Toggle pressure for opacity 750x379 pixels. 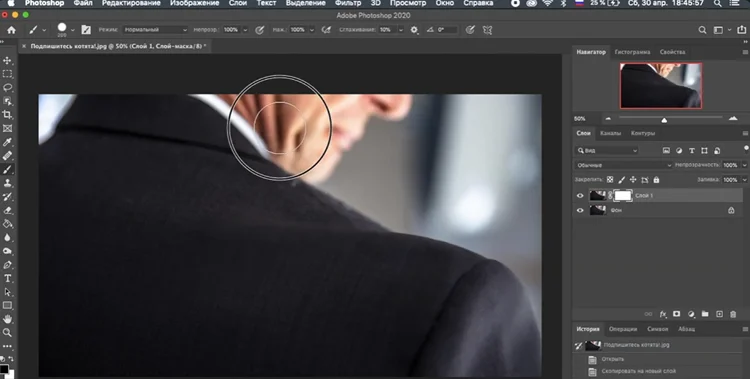click(260, 30)
